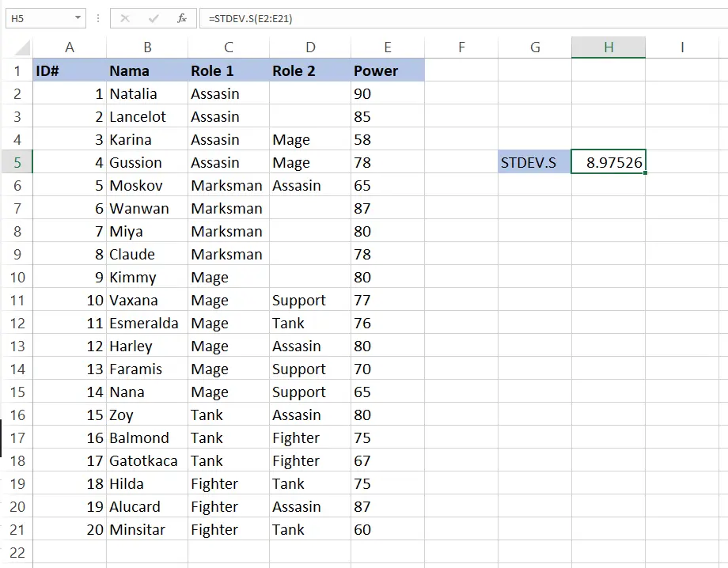Select the cell showing 8.97526
The image size is (728, 568).
coord(609,162)
